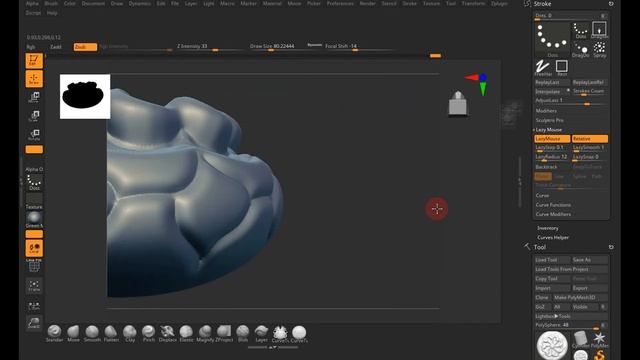
Task: Choose the DragRect stroke type
Action: click(599, 30)
